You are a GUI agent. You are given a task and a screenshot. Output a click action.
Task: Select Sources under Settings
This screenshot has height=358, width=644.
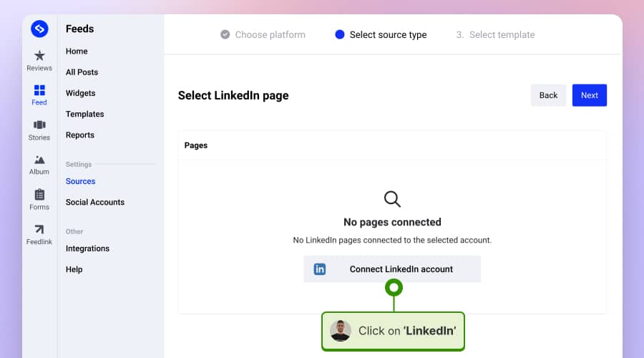(x=80, y=181)
